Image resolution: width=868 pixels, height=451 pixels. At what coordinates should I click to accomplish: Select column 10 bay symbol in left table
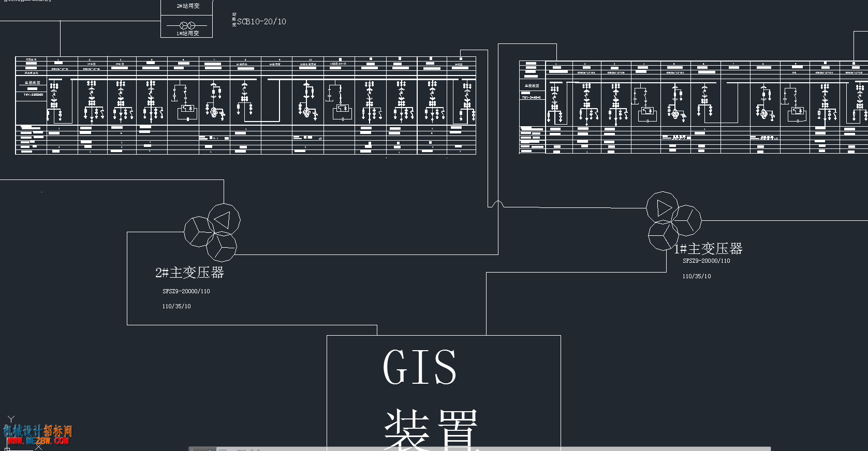coord(308,100)
